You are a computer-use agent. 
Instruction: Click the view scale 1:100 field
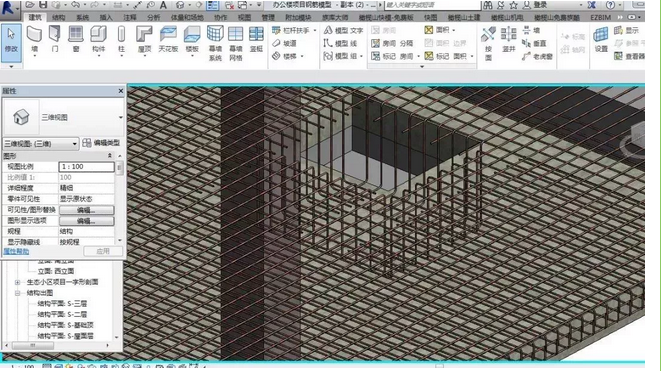[x=87, y=167]
